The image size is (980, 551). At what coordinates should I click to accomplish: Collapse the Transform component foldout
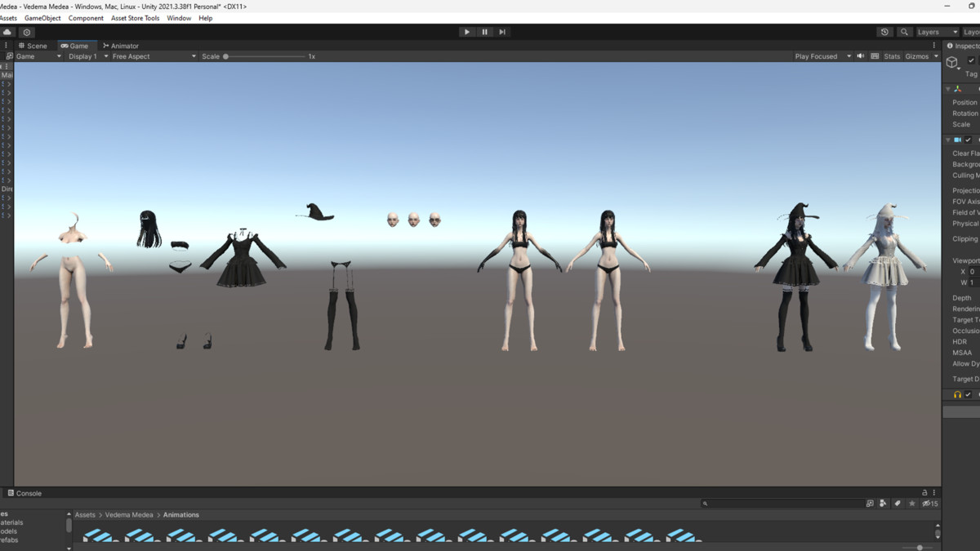(x=948, y=89)
